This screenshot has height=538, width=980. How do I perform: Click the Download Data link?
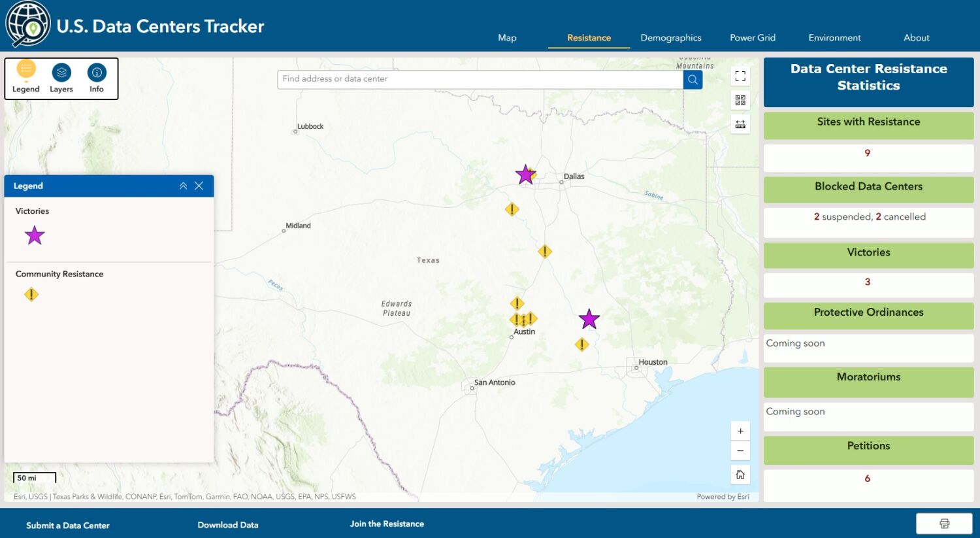tap(227, 525)
